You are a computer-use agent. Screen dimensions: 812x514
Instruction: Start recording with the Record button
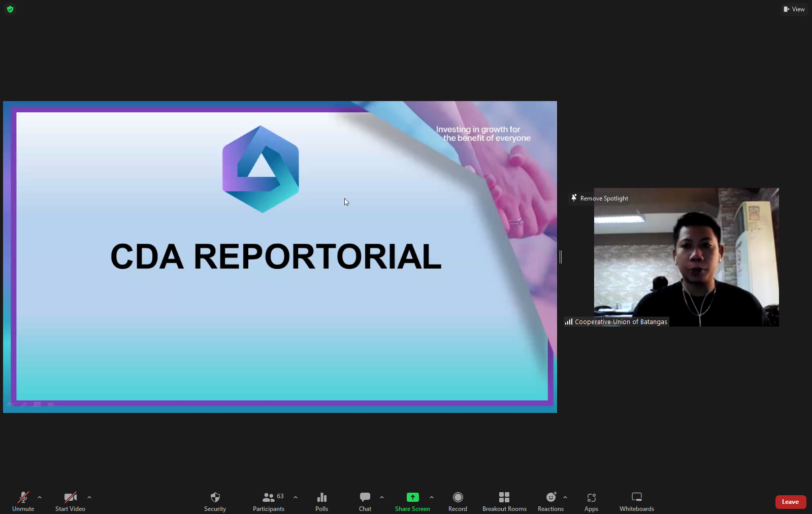(x=458, y=501)
